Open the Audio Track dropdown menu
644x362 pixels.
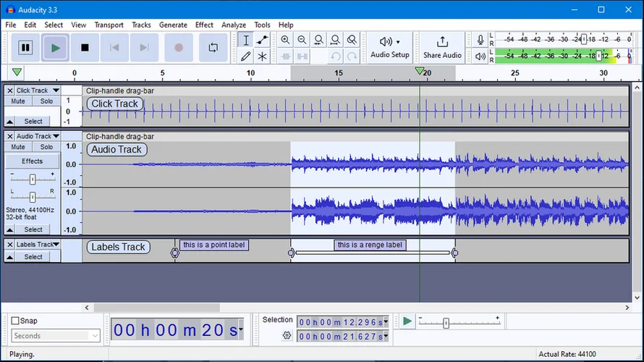click(56, 136)
